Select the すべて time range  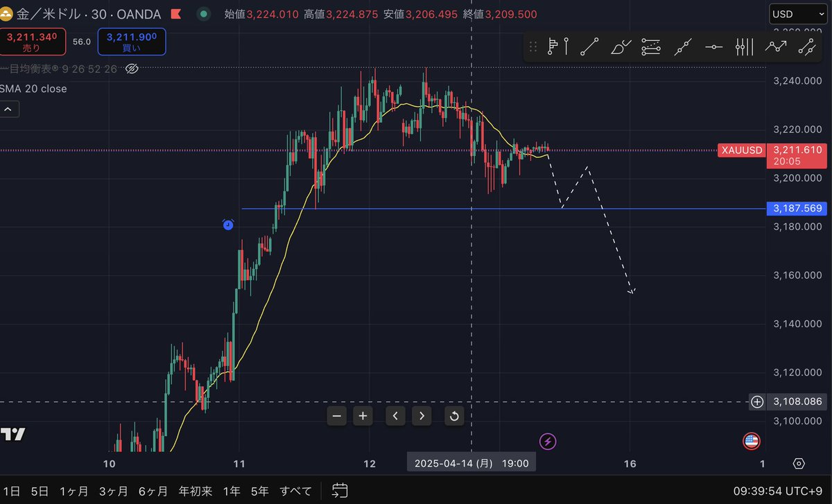[296, 491]
